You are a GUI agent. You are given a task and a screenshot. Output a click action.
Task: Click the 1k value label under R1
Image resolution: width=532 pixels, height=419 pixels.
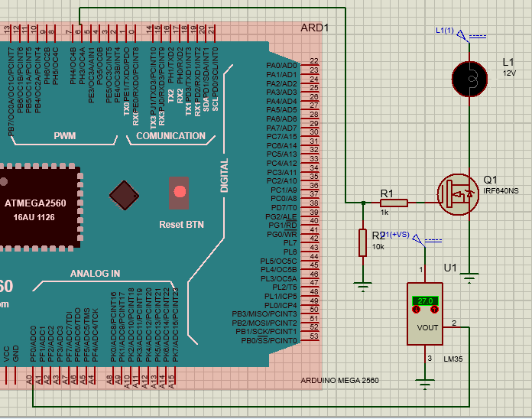click(384, 213)
